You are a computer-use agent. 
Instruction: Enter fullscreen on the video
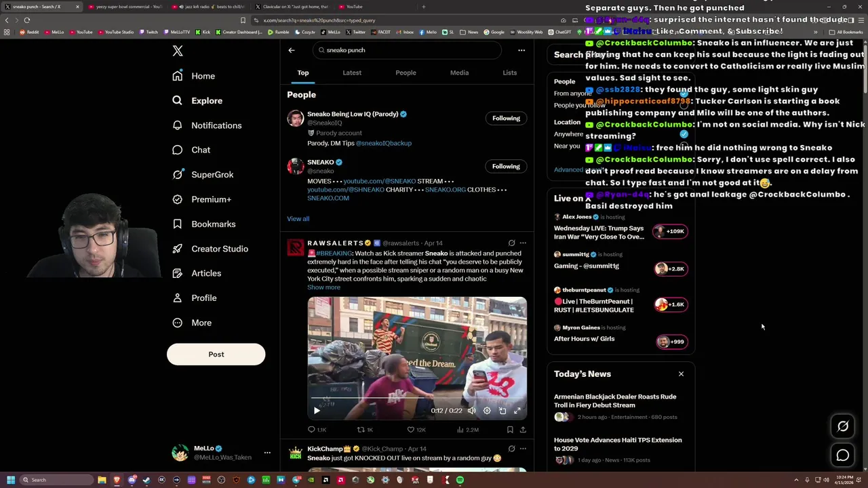517,410
